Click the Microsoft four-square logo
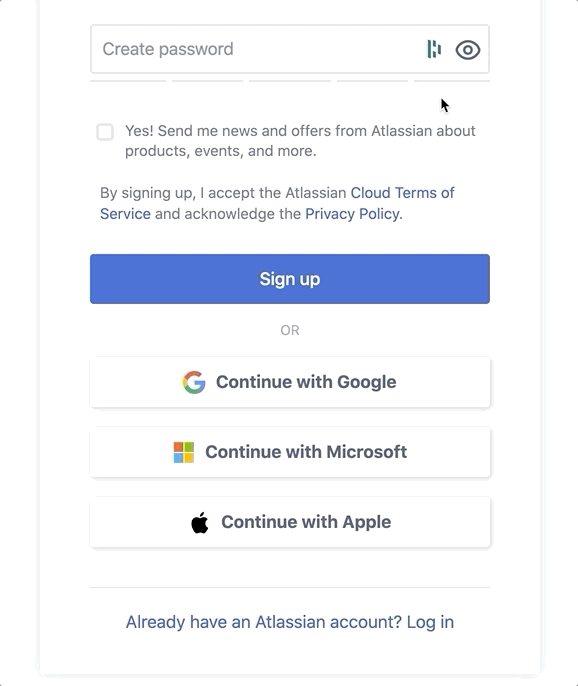The image size is (578, 686). click(184, 452)
